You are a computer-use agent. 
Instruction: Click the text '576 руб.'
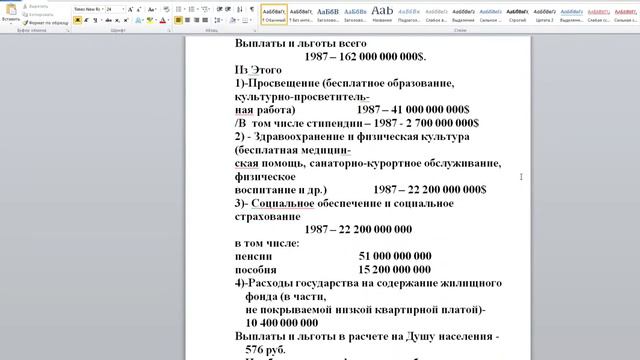click(x=266, y=350)
